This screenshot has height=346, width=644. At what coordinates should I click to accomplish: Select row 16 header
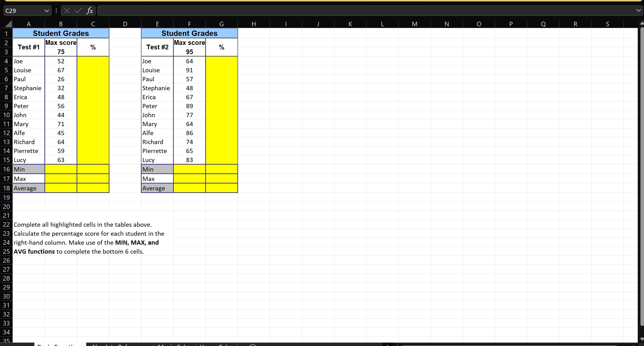tap(6, 169)
